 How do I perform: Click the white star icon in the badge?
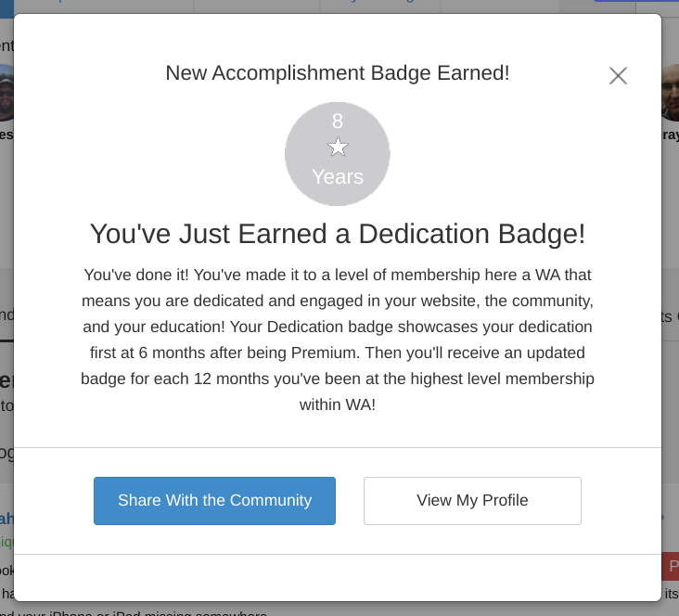338,147
